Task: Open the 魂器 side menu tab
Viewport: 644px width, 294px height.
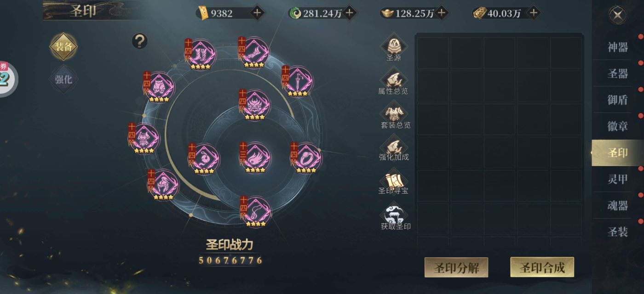Action: tap(617, 205)
